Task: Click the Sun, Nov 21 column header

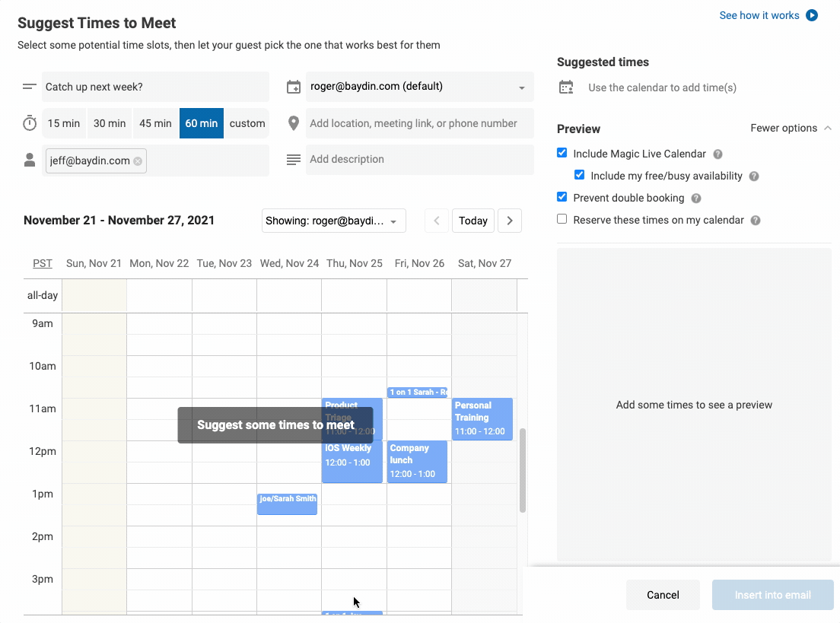Action: [x=94, y=263]
